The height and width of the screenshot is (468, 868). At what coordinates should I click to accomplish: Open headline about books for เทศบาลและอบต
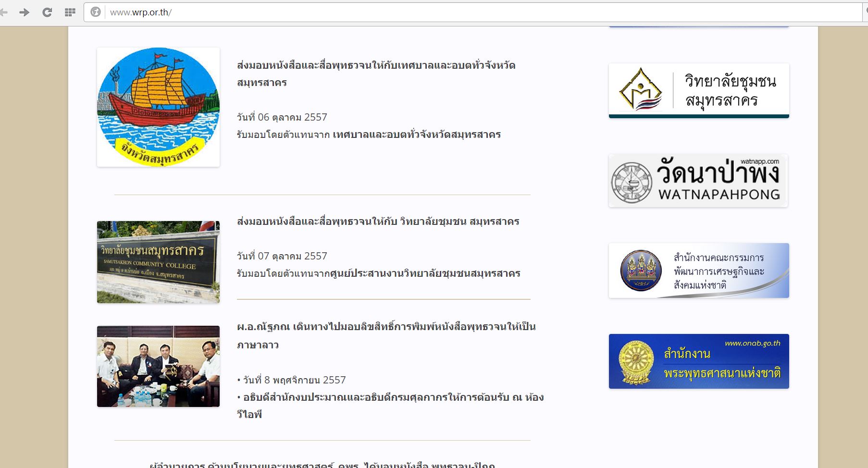click(x=376, y=74)
